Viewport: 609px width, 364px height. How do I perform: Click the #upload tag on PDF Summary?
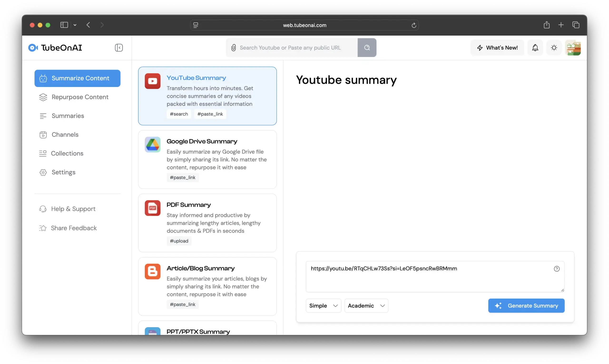(x=179, y=241)
